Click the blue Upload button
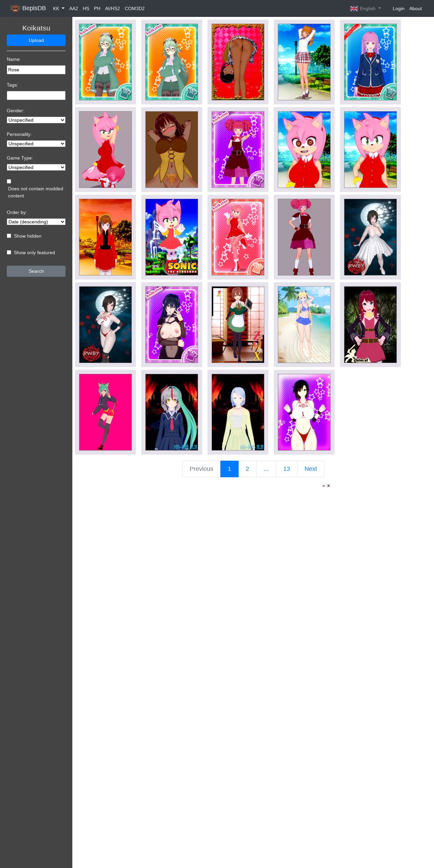The image size is (434, 868). (36, 40)
